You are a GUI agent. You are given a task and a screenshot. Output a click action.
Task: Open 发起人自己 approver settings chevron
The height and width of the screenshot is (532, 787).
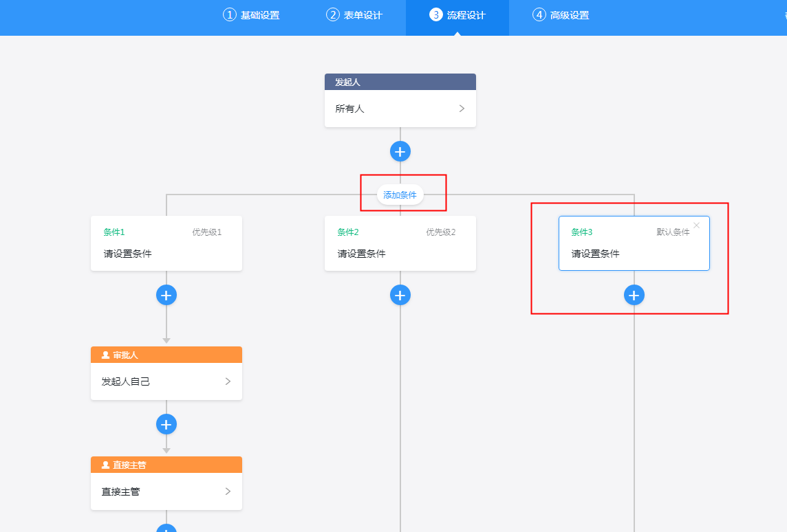(228, 381)
